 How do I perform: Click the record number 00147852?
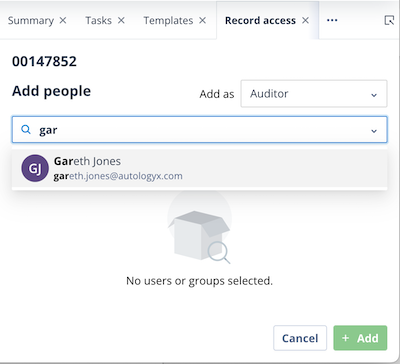pos(44,61)
